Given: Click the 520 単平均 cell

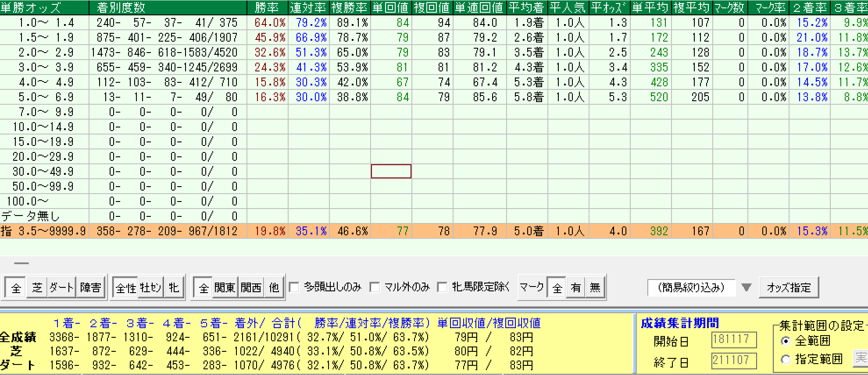Looking at the screenshot, I should click(651, 97).
